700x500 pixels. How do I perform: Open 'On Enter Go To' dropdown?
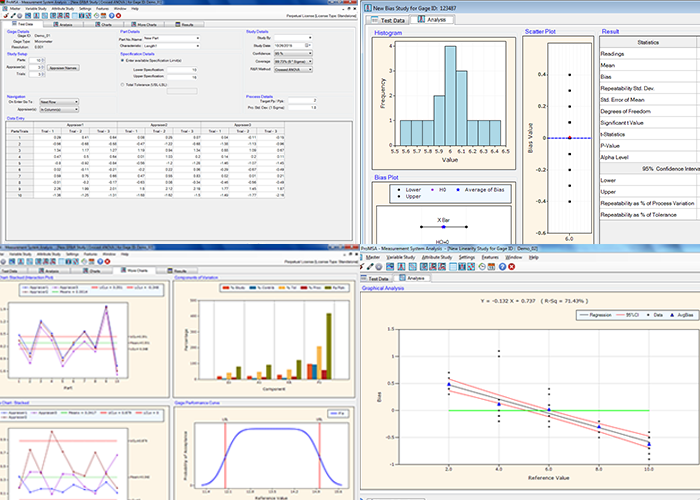tap(59, 102)
